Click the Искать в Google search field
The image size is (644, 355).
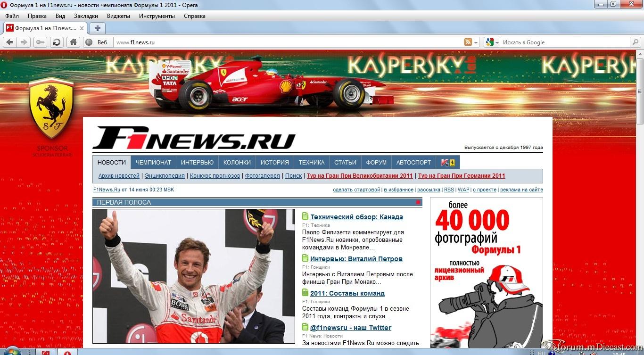[565, 42]
